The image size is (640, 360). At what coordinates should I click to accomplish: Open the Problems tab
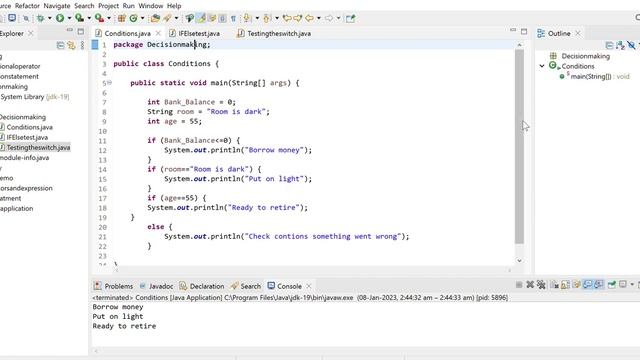tap(113, 286)
